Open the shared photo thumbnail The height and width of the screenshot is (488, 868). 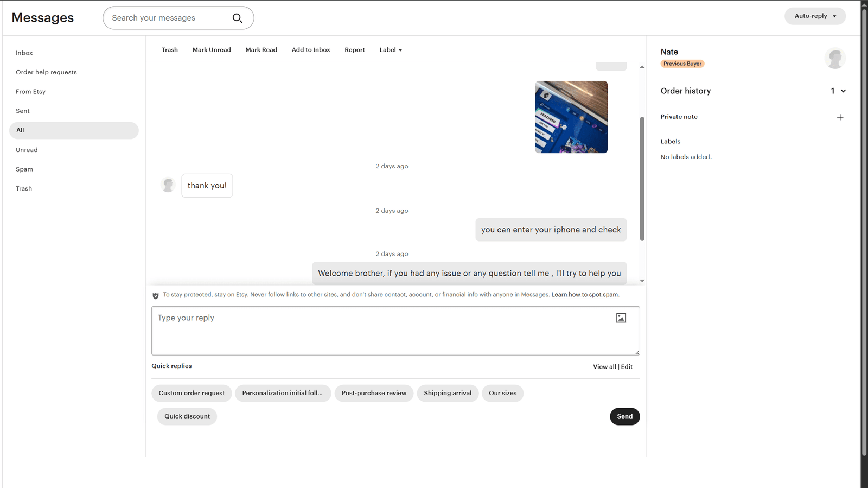[x=571, y=117]
